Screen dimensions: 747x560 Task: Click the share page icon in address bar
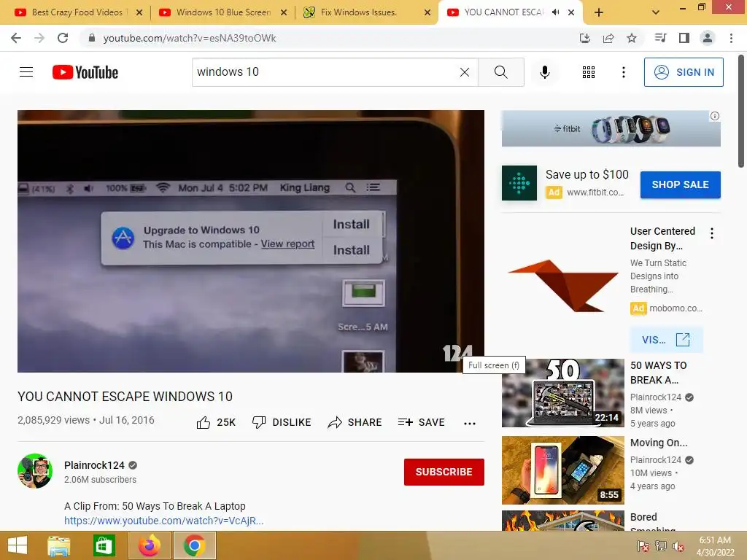[x=608, y=38]
